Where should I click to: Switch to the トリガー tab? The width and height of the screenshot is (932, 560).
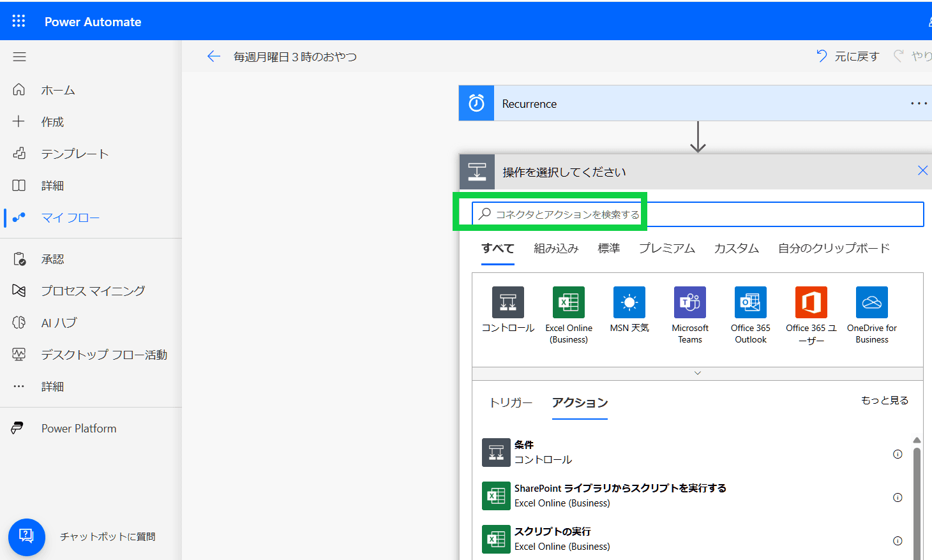(x=509, y=403)
